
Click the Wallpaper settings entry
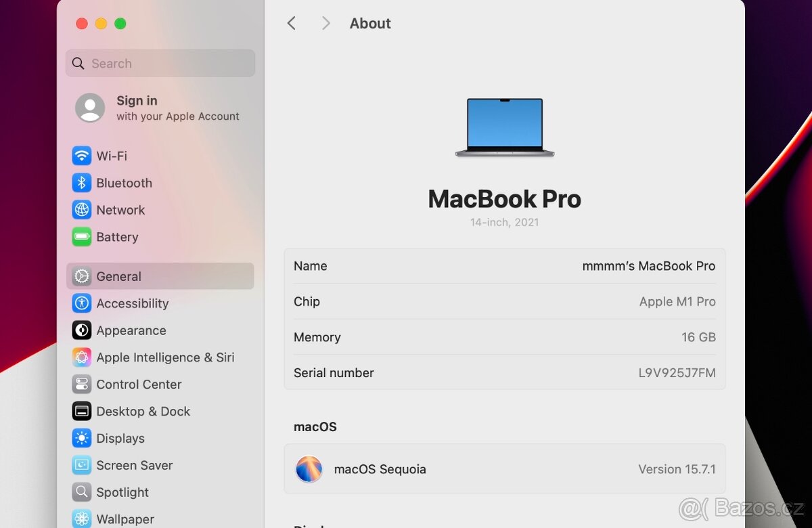(x=125, y=519)
